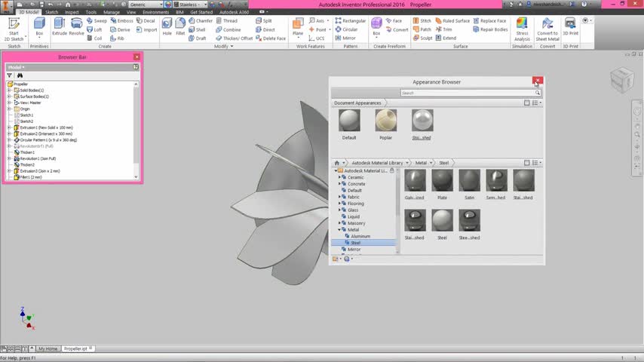Choose the Split command
This screenshot has height=362, width=644.
click(264, 20)
